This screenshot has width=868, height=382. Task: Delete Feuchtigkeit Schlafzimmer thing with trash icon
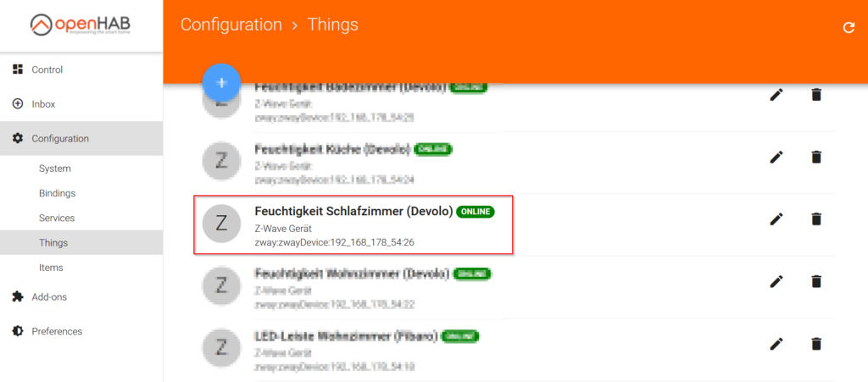(816, 219)
